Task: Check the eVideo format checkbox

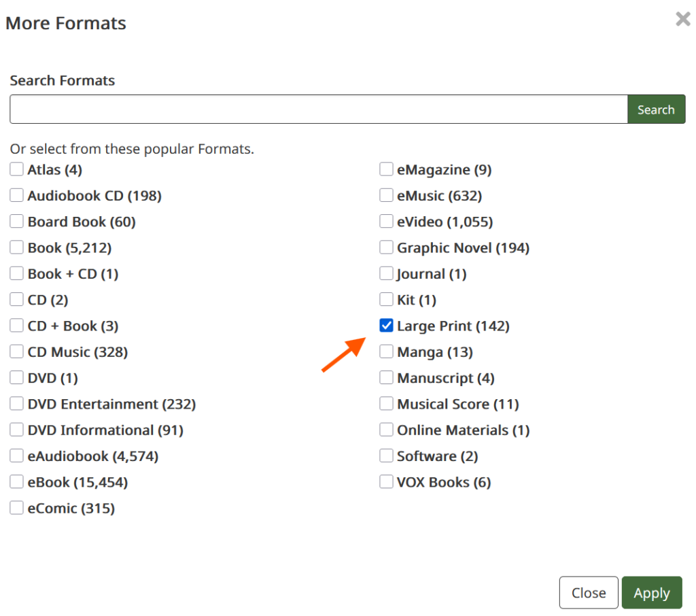Action: coord(386,222)
